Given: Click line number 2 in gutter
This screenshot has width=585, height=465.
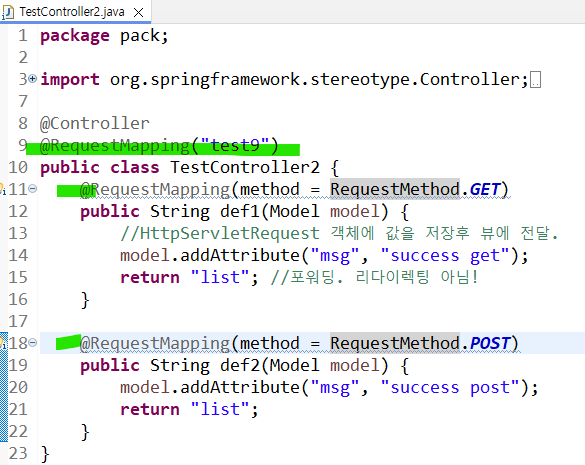Looking at the screenshot, I should point(23,57).
